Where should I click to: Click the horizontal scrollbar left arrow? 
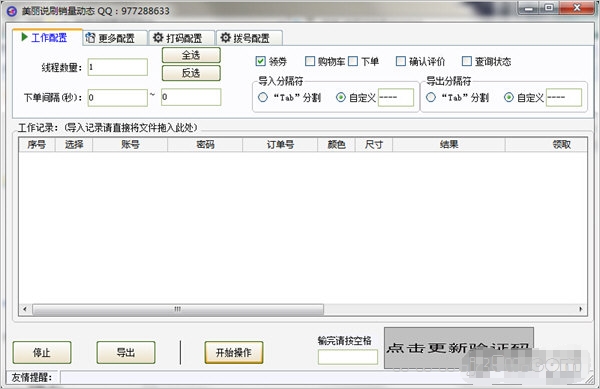25,309
